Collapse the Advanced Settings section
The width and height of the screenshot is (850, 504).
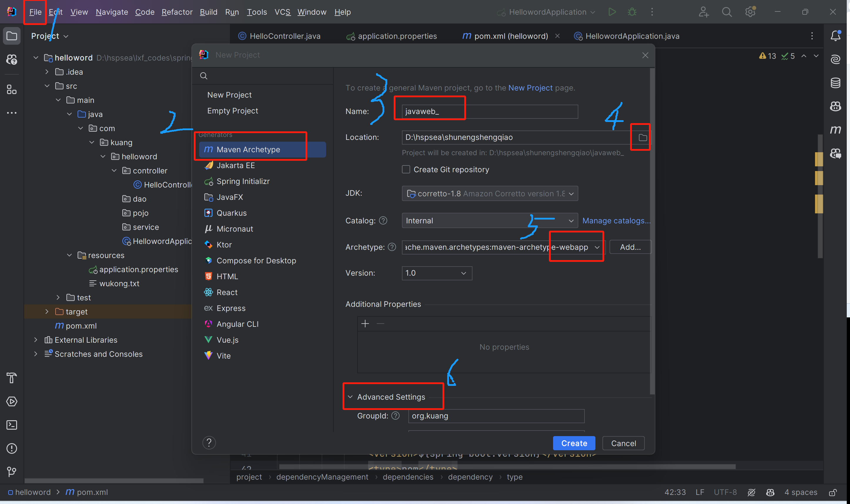(350, 397)
